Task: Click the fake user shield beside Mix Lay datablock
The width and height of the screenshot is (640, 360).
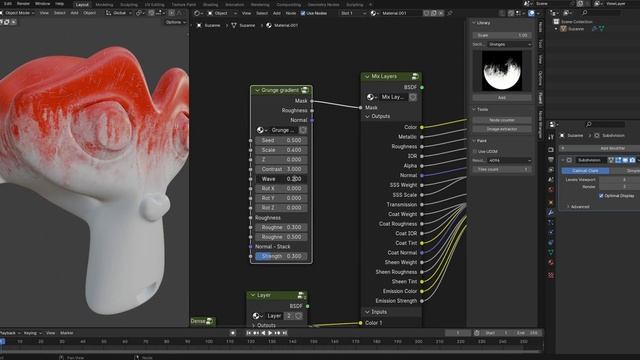Action: click(x=413, y=97)
